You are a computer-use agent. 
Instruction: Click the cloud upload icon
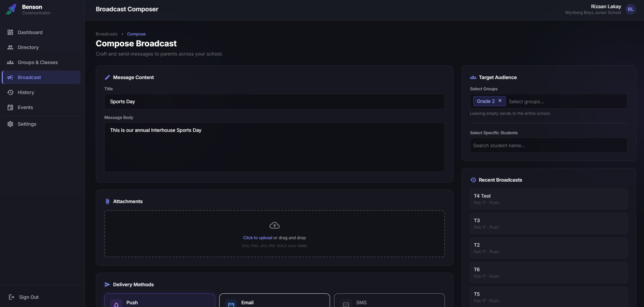pos(274,225)
